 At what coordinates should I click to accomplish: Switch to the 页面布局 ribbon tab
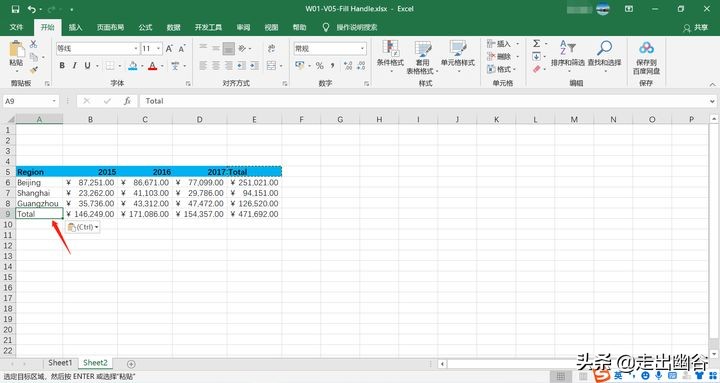pos(110,27)
